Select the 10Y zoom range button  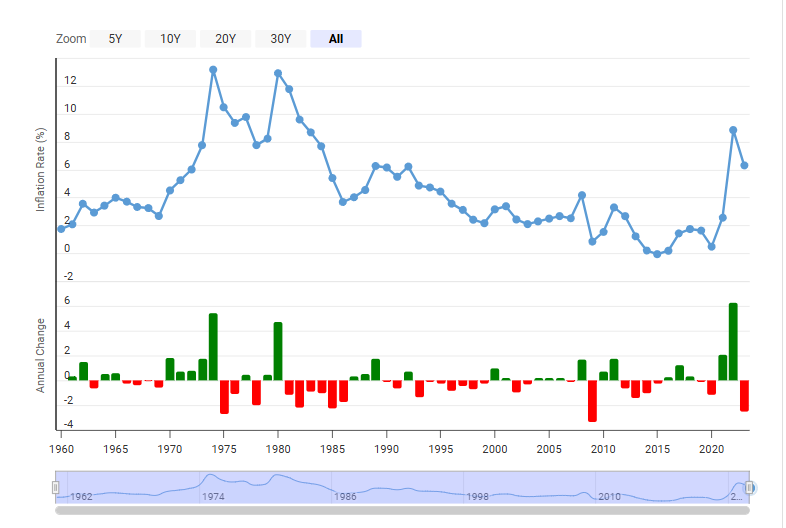(170, 39)
